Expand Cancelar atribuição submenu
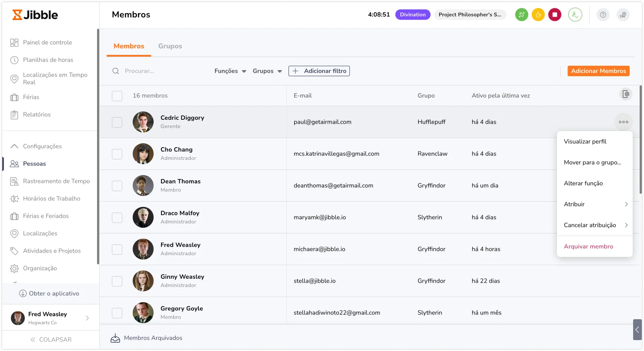Screen dimensions: 644x351 pos(595,225)
